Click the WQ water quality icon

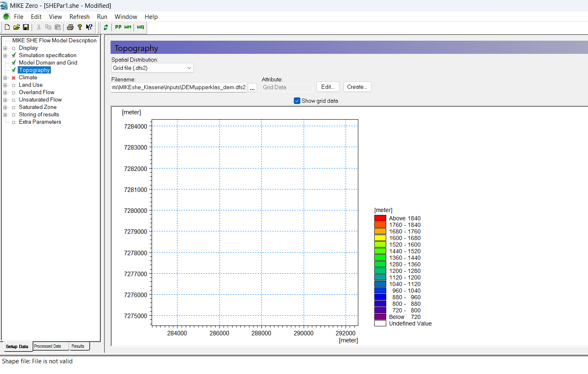pyautogui.click(x=141, y=27)
